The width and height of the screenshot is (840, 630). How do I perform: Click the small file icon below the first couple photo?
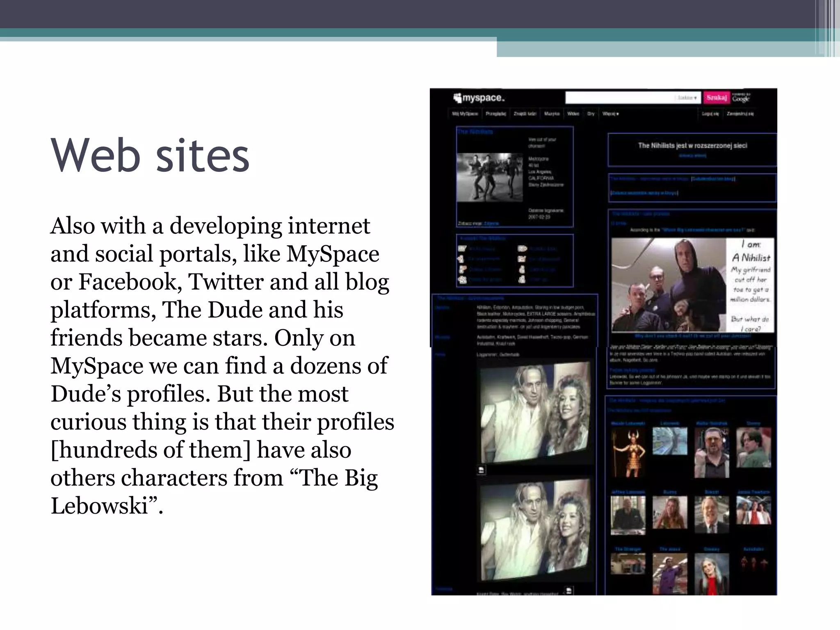(x=482, y=470)
